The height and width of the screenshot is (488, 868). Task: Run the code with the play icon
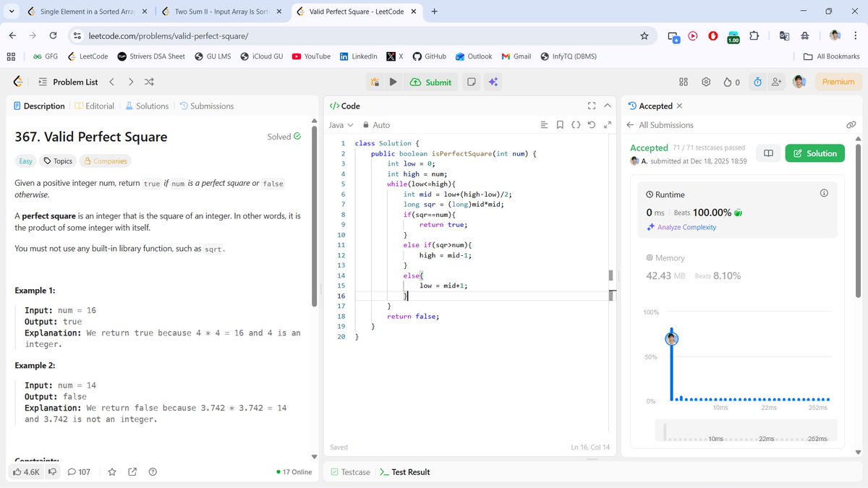(391, 82)
